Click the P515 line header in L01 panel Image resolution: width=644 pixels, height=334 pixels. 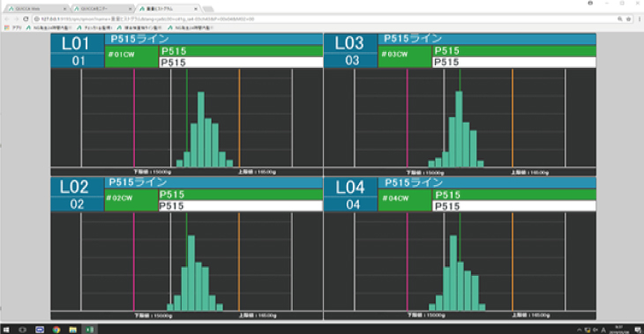213,39
